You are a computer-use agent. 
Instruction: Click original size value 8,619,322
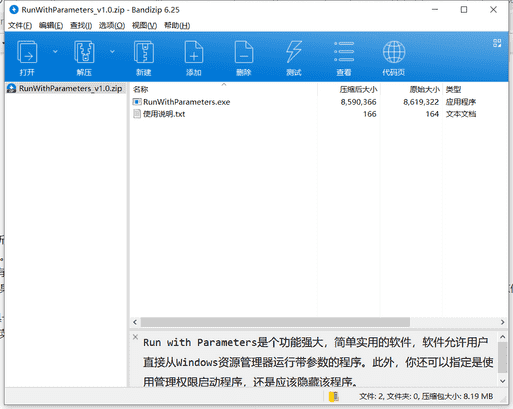[x=421, y=102]
